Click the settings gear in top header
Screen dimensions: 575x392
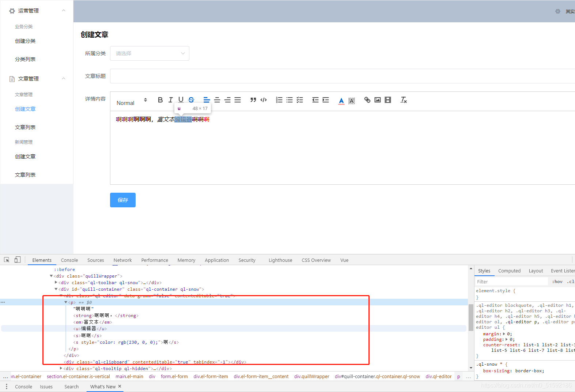[x=558, y=11]
